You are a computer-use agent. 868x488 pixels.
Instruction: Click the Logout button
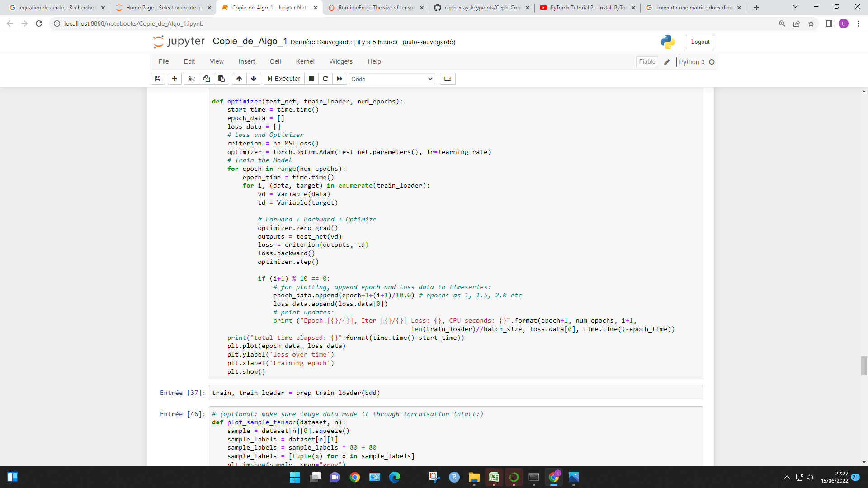(x=700, y=42)
